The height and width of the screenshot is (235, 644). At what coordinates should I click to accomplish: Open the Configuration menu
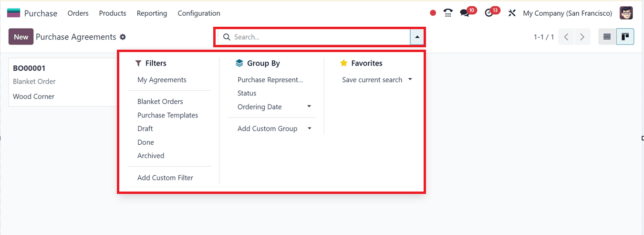[x=199, y=13]
